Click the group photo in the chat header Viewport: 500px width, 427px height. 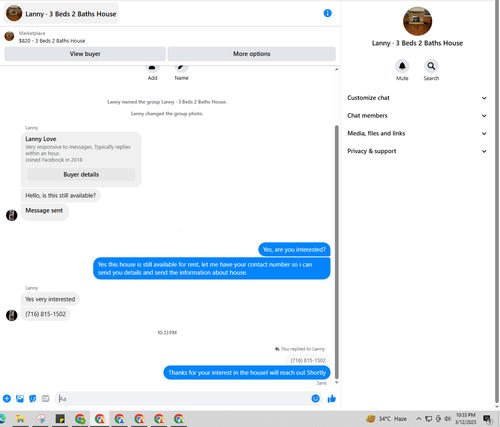[x=14, y=13]
